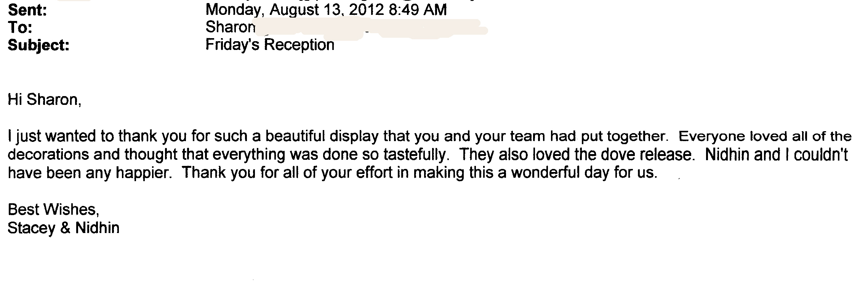Select the date Monday, August 13, 2012
Viewport: 868px width, 299px height.
(295, 10)
